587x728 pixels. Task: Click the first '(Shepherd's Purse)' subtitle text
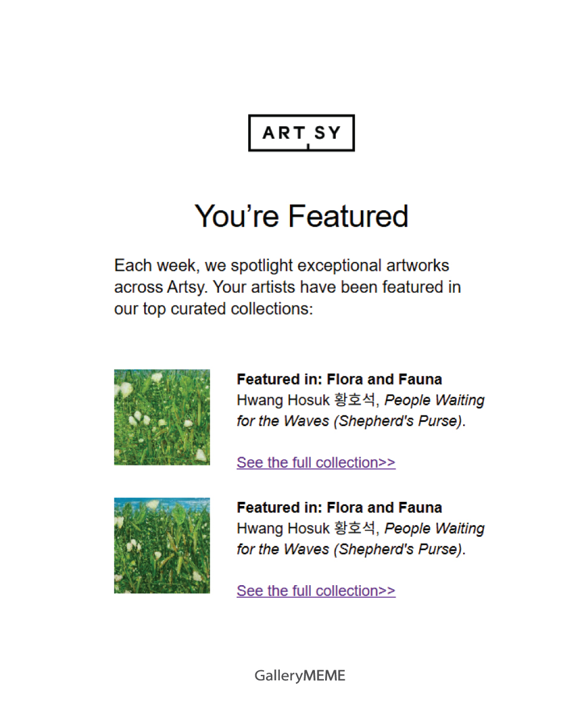tap(398, 421)
